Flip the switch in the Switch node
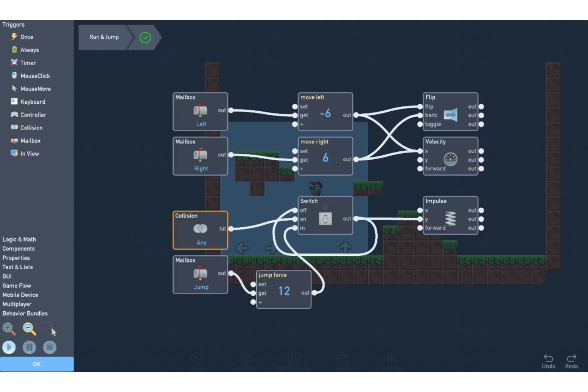This screenshot has height=392, width=588. pos(325,218)
